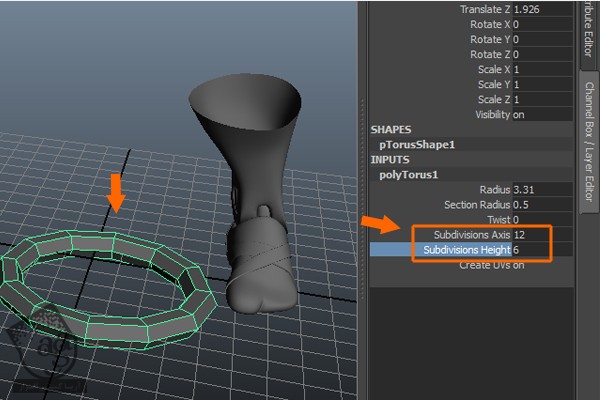The height and width of the screenshot is (400, 600).
Task: Select the Rotate Y value field
Action: [x=542, y=39]
